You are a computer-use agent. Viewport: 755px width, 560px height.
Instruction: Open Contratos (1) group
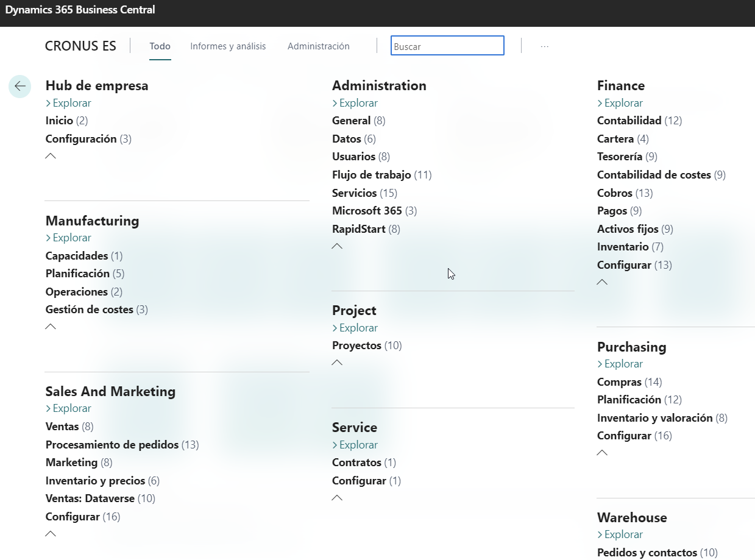(364, 463)
